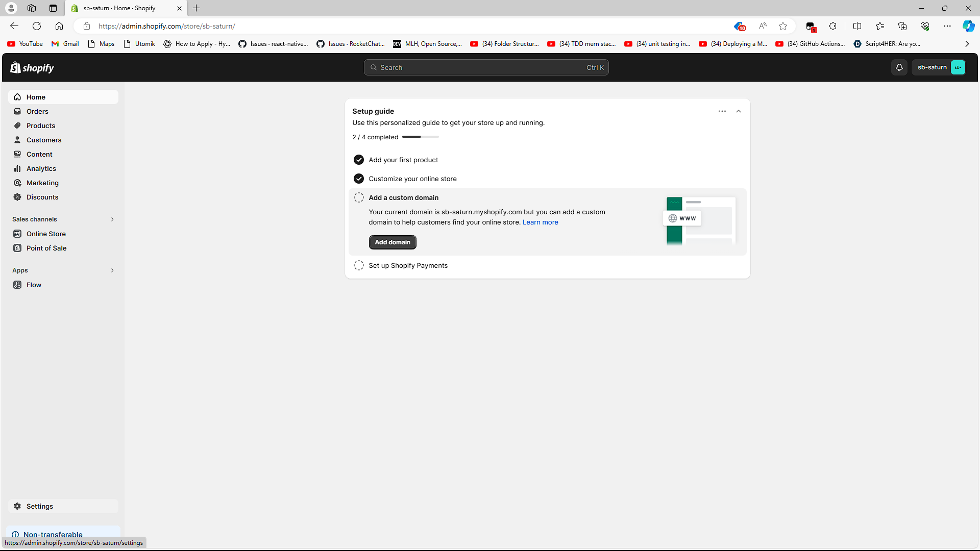Click the Marketing target icon
This screenshot has height=551, width=980.
(x=17, y=183)
